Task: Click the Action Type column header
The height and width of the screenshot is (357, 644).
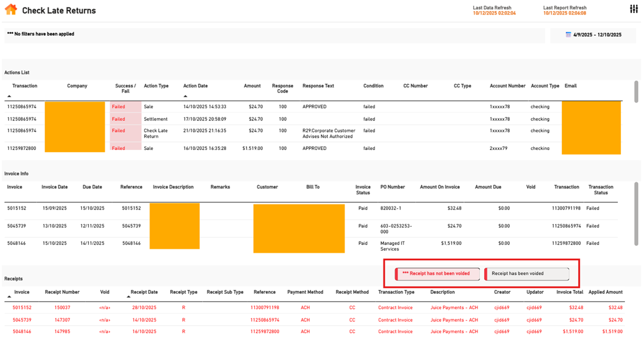Action: pos(156,86)
